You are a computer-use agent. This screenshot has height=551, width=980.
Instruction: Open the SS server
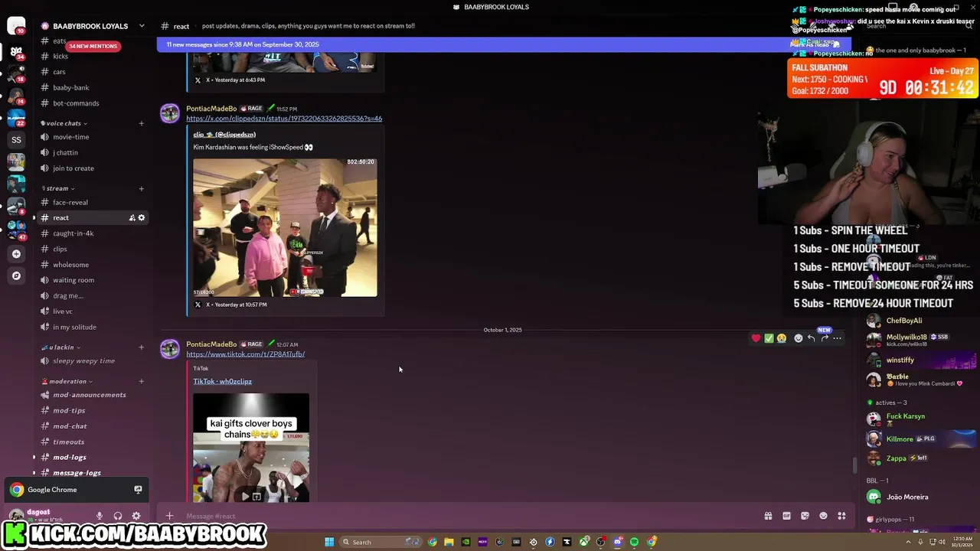click(16, 140)
